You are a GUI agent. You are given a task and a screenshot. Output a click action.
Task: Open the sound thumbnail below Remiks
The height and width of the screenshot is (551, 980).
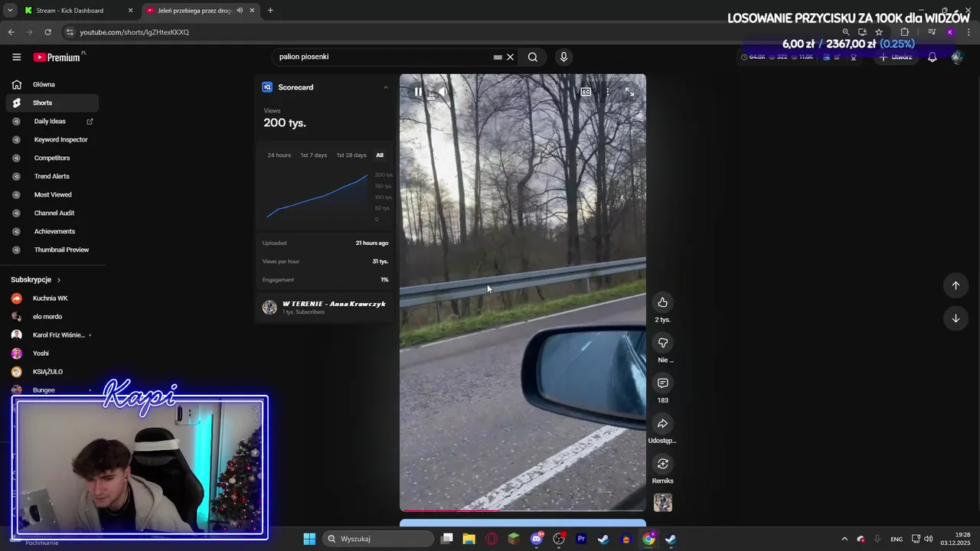663,503
